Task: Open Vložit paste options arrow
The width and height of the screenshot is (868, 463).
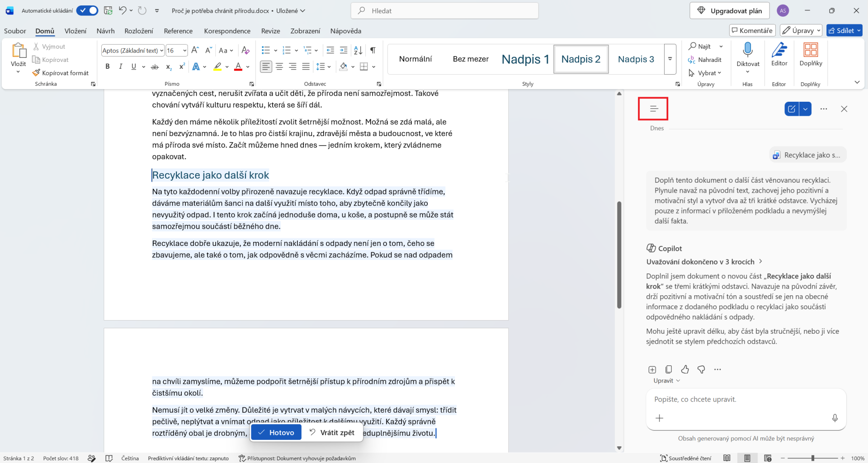Action: click(x=19, y=72)
